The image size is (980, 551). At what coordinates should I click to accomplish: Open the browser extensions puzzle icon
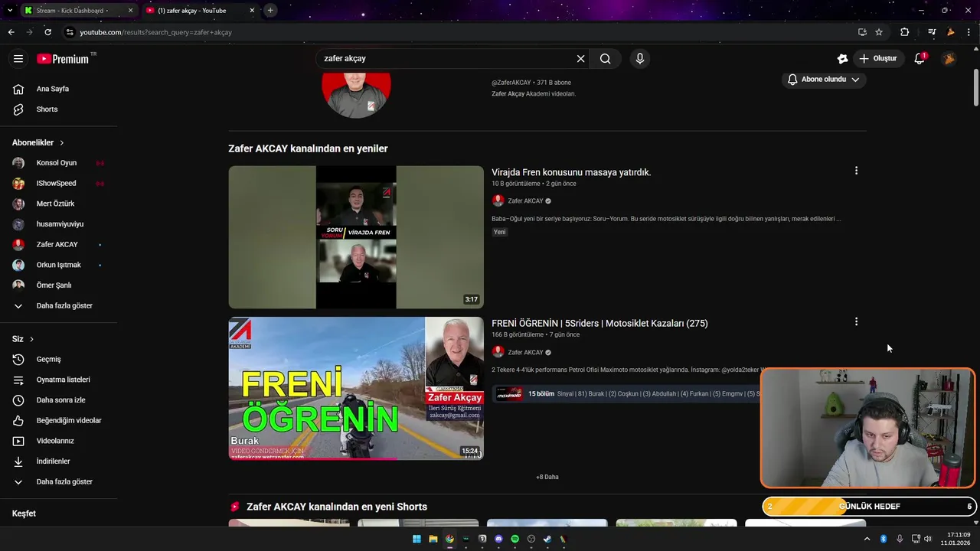click(x=905, y=32)
